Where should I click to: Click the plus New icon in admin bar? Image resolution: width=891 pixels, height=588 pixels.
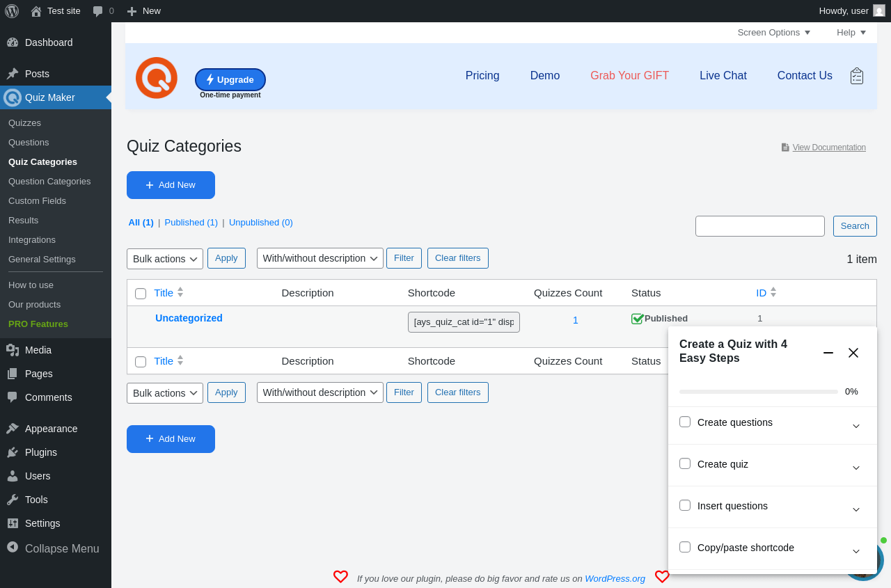click(132, 11)
